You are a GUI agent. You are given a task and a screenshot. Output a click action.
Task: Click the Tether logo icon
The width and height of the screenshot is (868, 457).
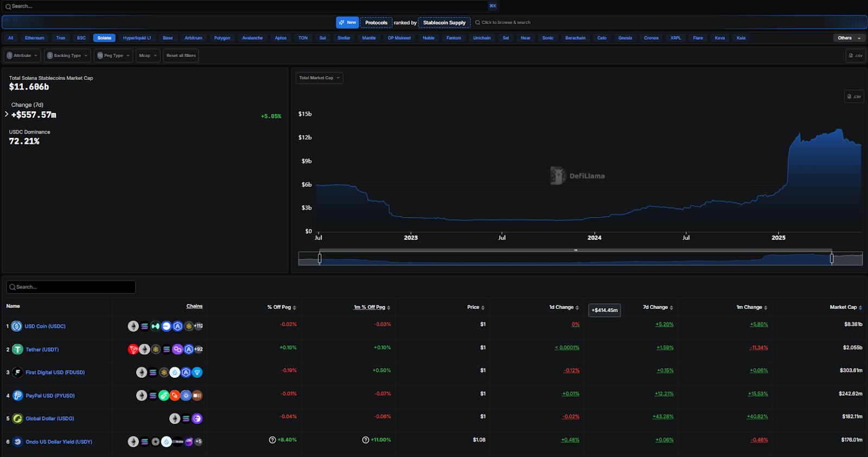(x=18, y=350)
